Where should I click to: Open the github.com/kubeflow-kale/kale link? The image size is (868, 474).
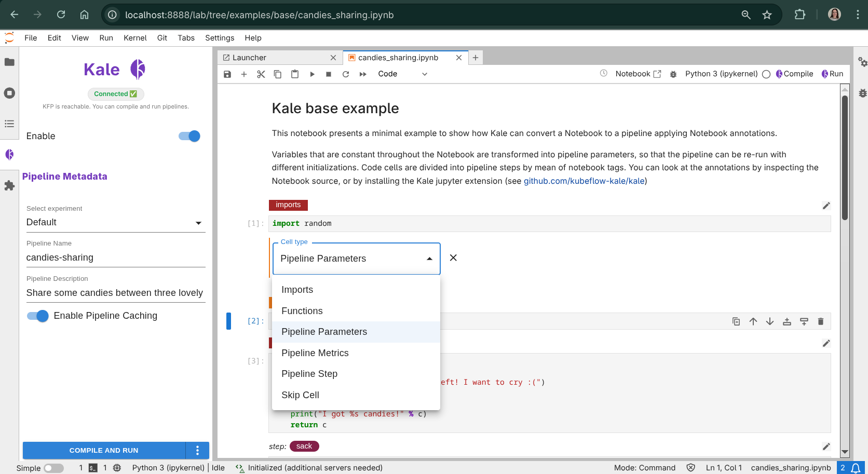click(584, 181)
